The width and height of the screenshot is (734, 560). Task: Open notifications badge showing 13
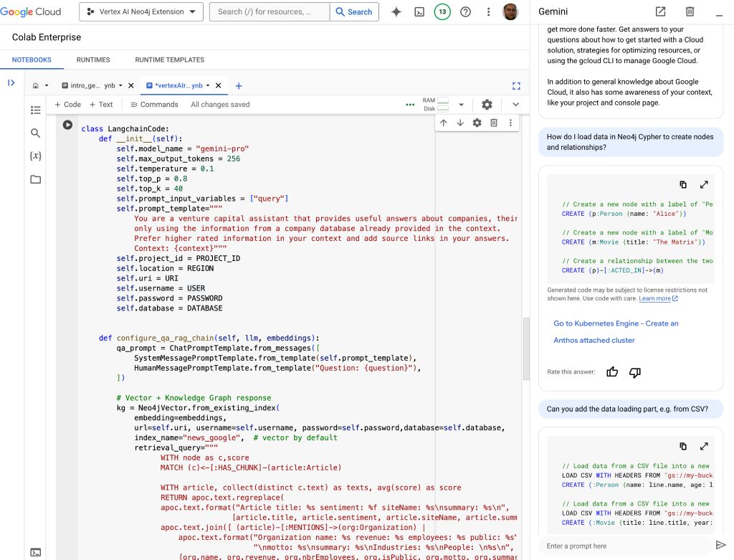442,11
